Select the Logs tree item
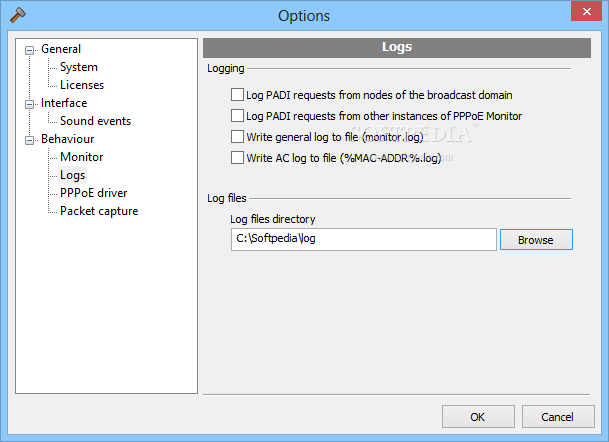Screen dimensions: 609x442 (x=73, y=175)
